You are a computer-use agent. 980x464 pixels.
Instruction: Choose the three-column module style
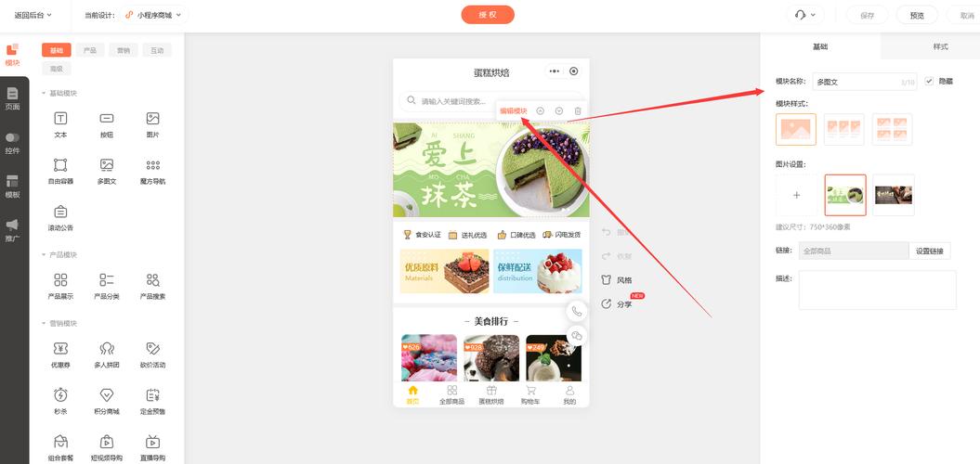(843, 129)
